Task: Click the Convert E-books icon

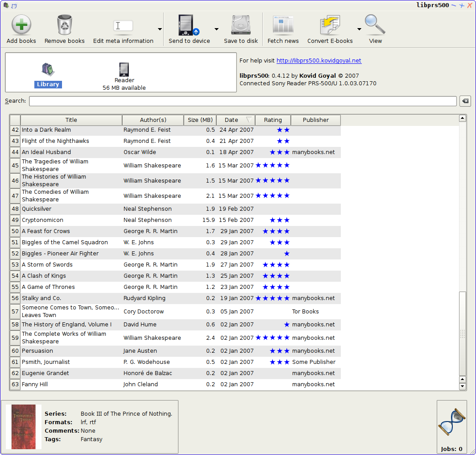Action: [x=330, y=25]
